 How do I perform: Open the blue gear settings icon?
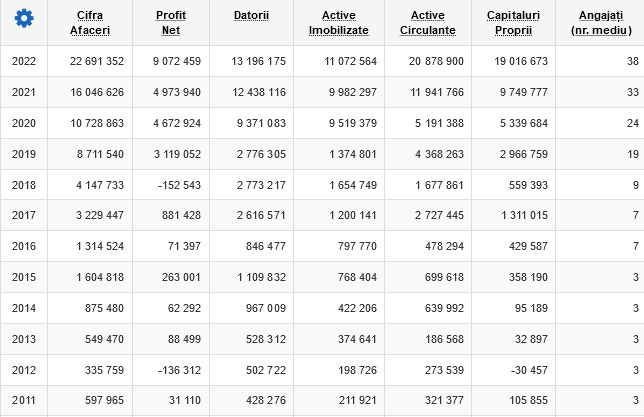click(24, 18)
